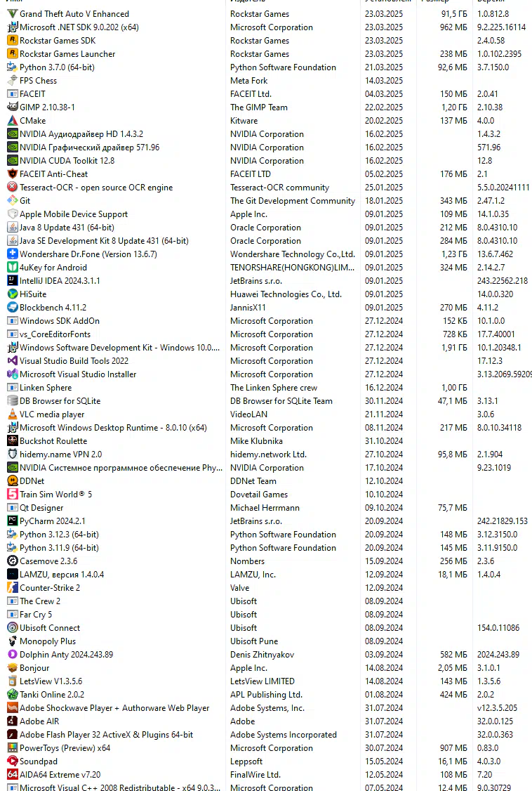Click the Counter-Strike 2 icon

12,588
